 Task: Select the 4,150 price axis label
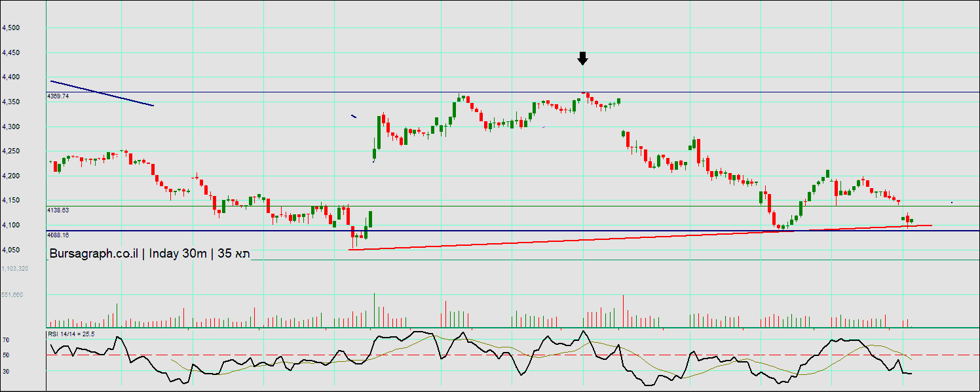pos(10,201)
